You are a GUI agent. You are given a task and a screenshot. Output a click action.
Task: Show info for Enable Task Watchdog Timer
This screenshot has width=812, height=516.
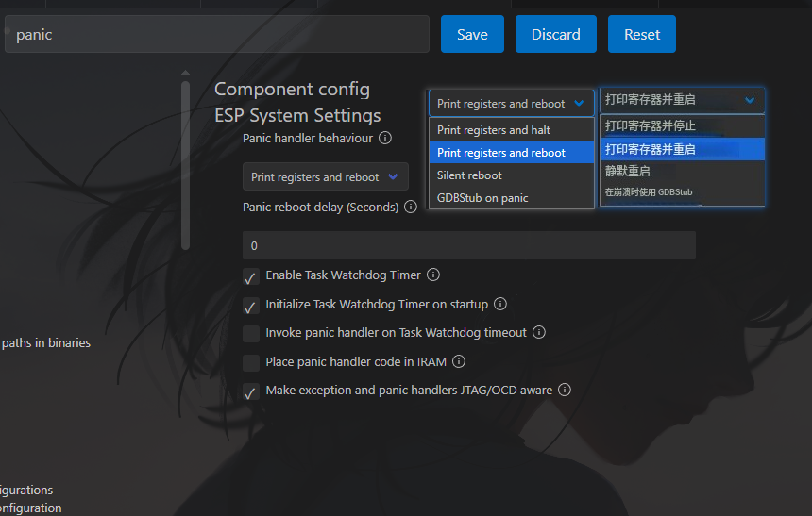click(x=433, y=275)
